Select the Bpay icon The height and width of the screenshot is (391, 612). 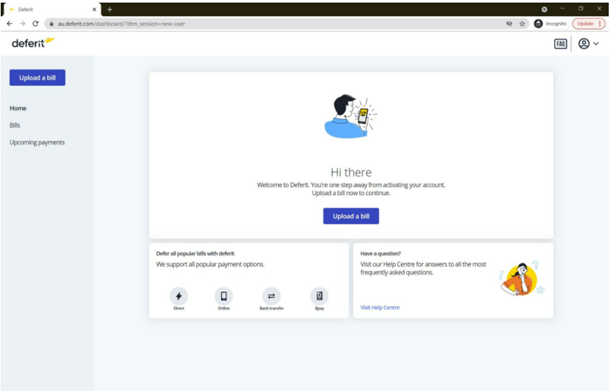319,296
